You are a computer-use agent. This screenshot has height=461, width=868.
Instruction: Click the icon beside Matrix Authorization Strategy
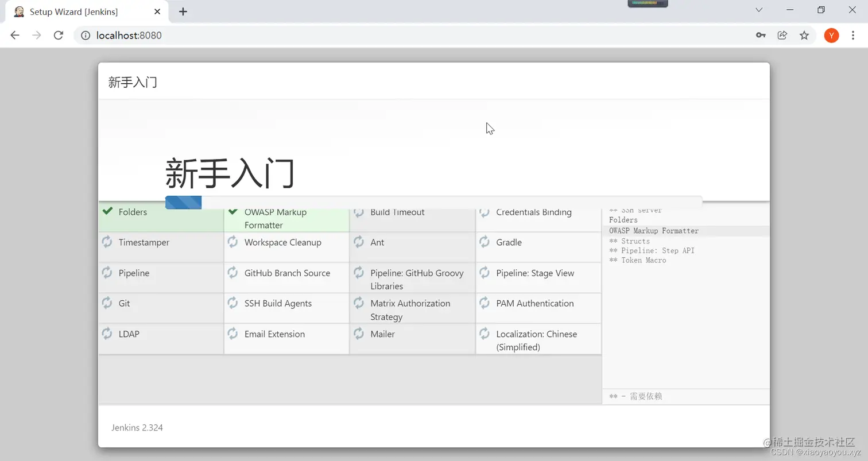(x=359, y=303)
